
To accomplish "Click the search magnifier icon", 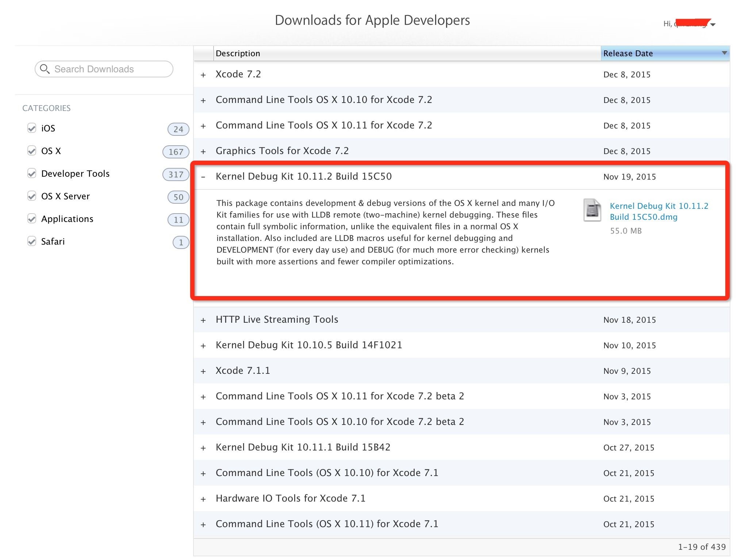I will (45, 69).
